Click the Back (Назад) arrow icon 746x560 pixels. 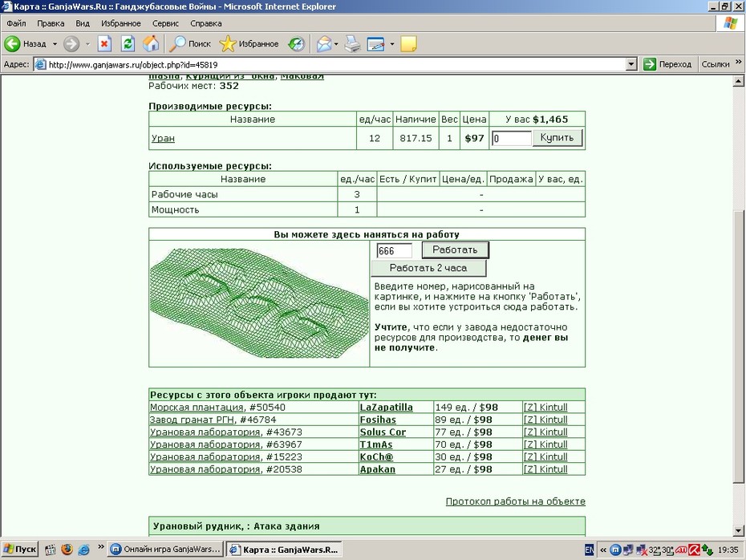click(x=12, y=44)
